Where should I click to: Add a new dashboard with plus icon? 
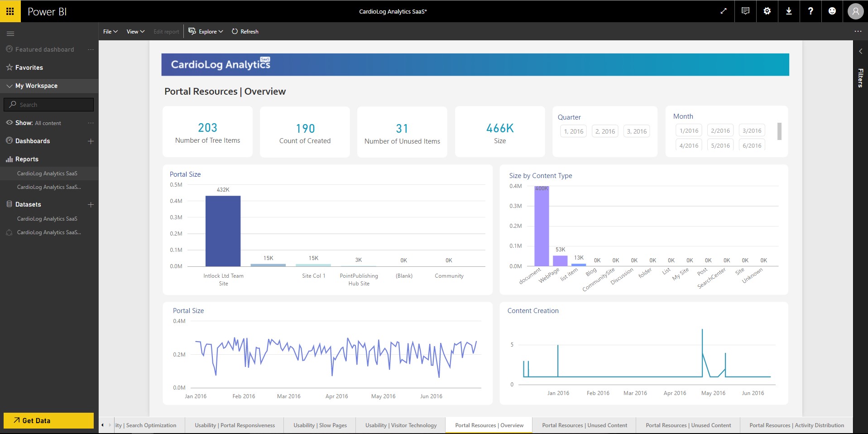(91, 141)
